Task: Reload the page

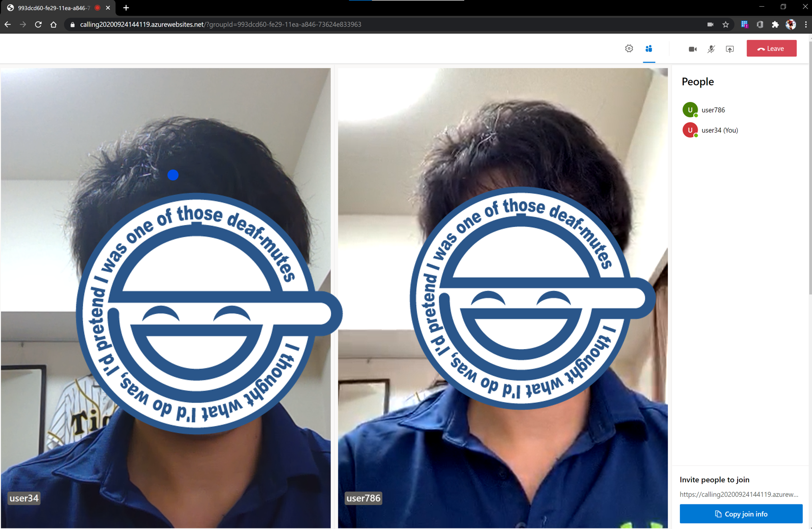Action: [x=38, y=25]
